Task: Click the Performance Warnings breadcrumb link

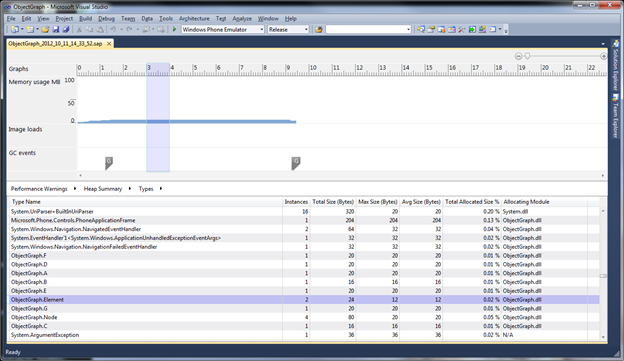Action: [x=39, y=189]
